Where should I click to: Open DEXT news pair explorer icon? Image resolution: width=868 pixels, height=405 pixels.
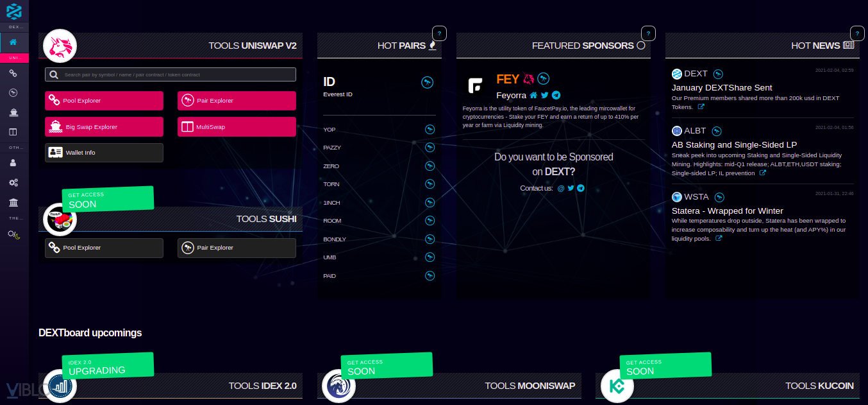point(718,74)
